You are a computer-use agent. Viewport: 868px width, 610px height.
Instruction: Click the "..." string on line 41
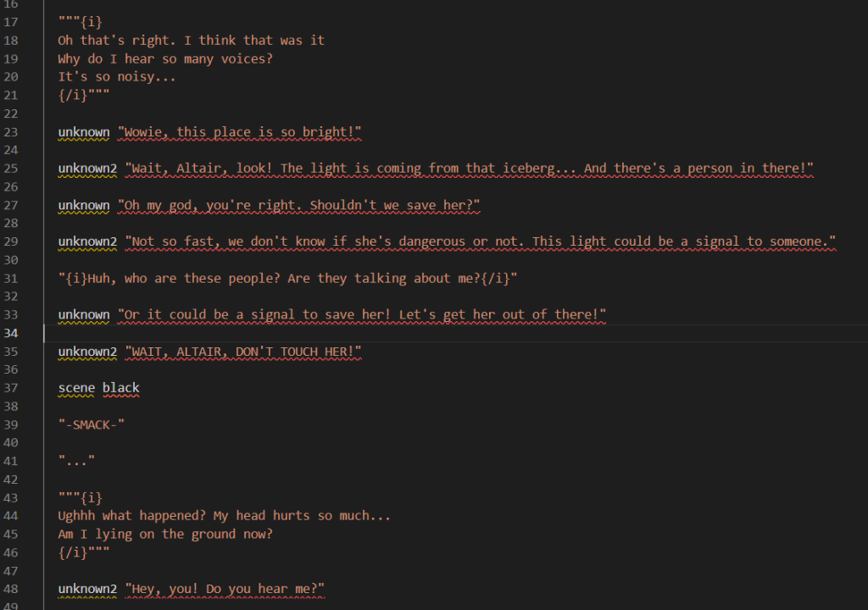[76, 461]
